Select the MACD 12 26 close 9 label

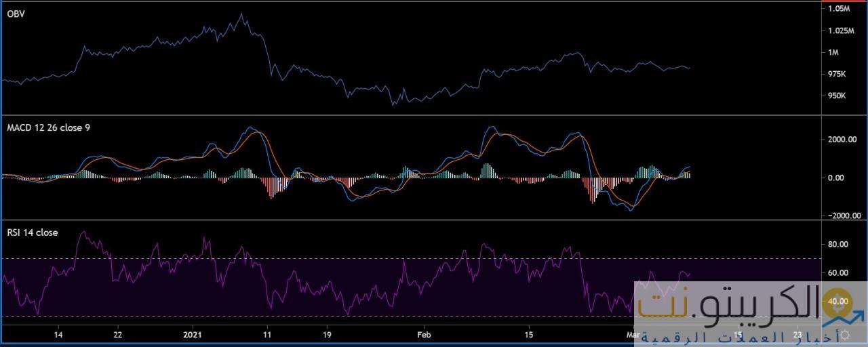click(48, 127)
